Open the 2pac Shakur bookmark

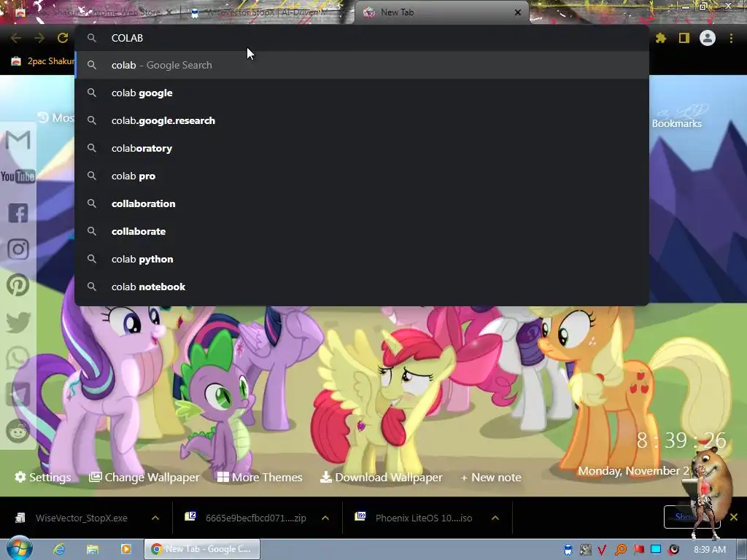click(x=43, y=61)
